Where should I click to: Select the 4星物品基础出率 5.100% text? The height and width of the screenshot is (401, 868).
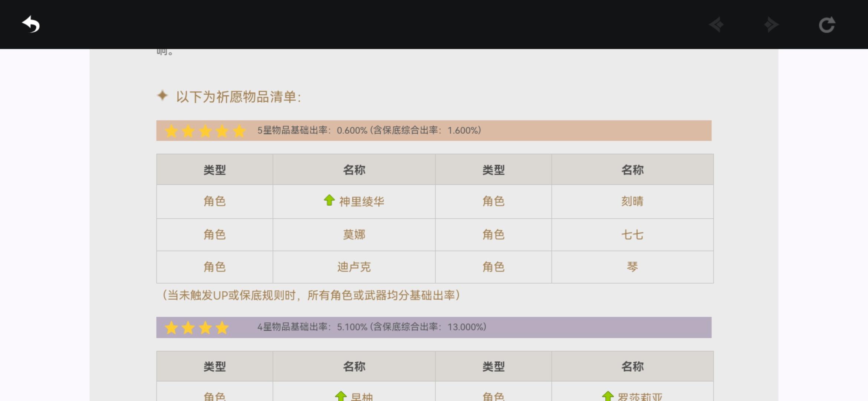click(372, 327)
